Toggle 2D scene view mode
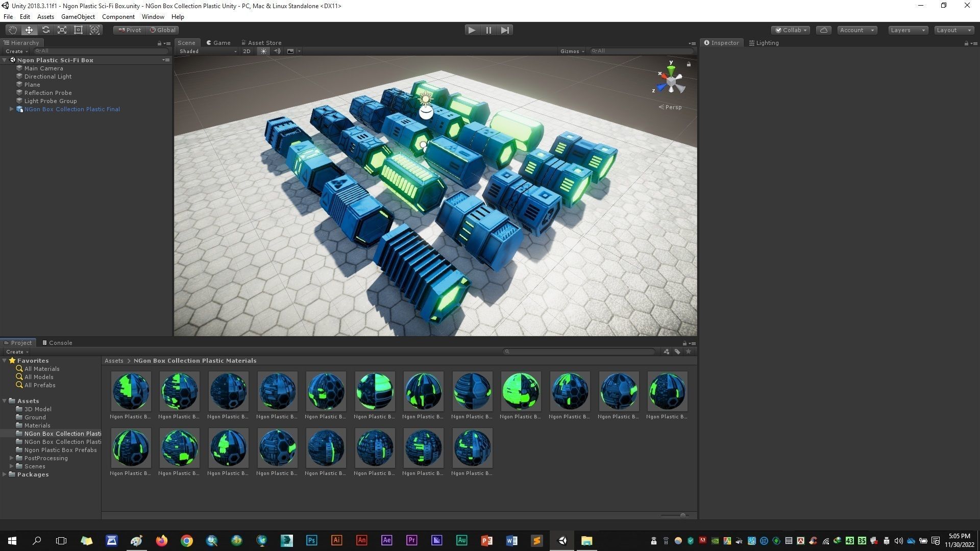Image resolution: width=980 pixels, height=551 pixels. click(x=247, y=51)
